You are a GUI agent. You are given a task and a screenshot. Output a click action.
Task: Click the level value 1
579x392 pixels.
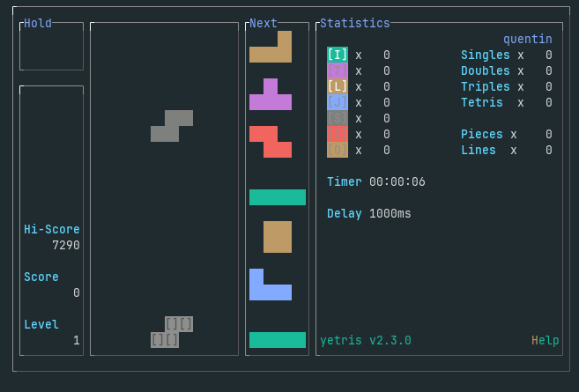77,341
